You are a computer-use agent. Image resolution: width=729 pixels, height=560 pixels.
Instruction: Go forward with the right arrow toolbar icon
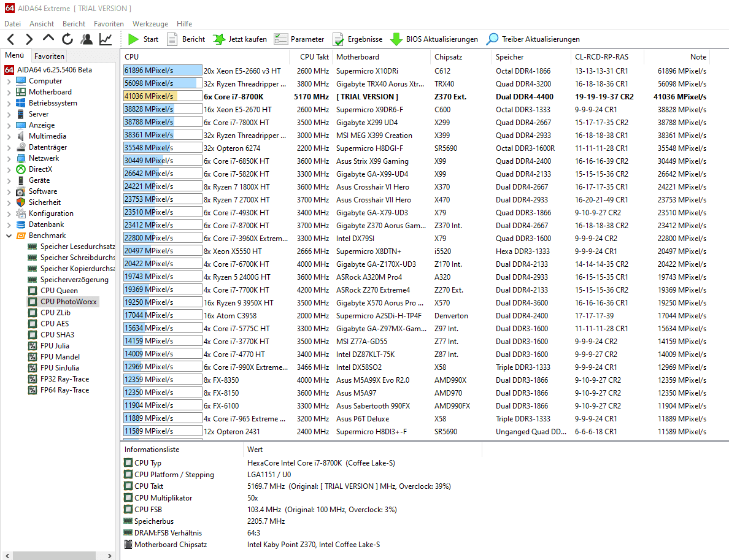[29, 39]
